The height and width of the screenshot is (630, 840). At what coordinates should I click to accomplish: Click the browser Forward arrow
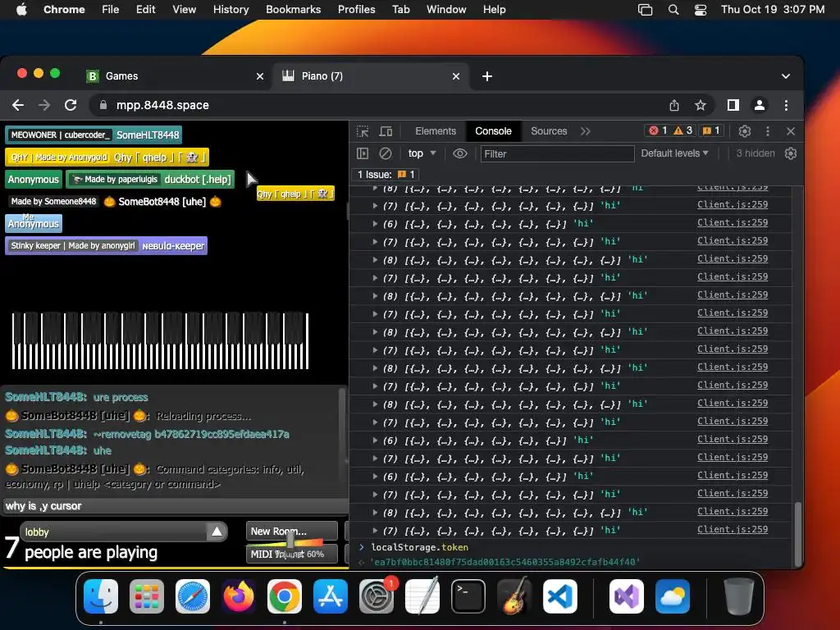[44, 105]
